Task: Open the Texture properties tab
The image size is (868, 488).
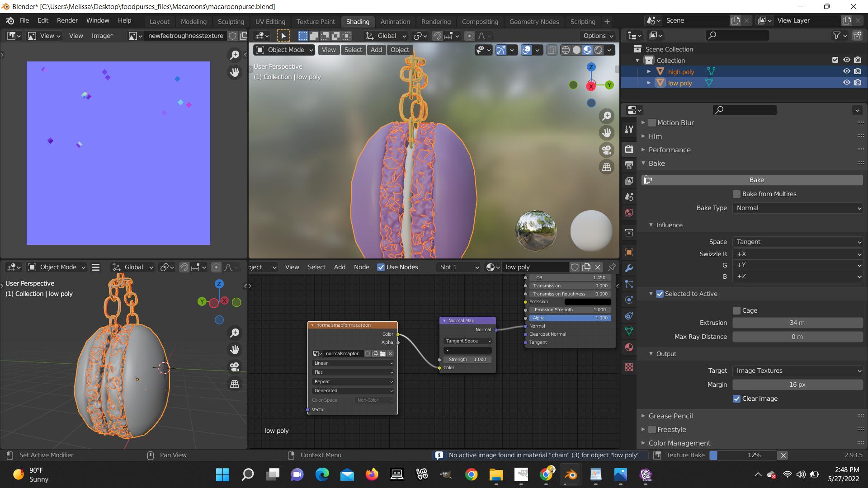Action: point(629,367)
